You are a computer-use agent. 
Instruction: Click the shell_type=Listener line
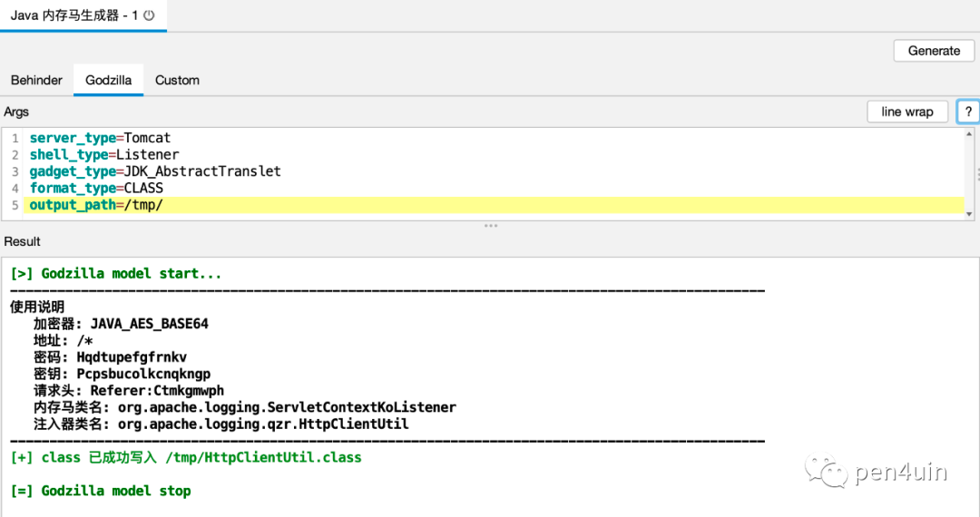coord(104,155)
